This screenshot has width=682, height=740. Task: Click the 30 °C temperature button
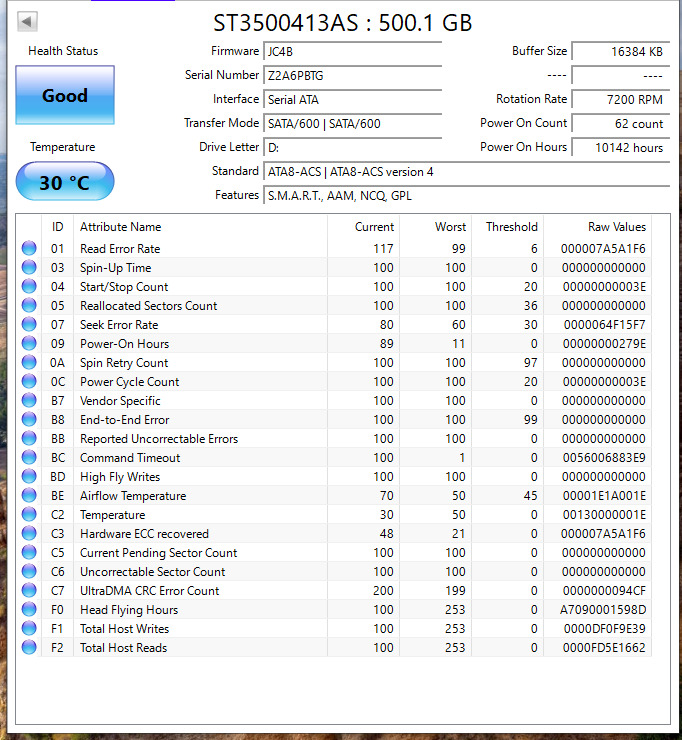pos(65,182)
